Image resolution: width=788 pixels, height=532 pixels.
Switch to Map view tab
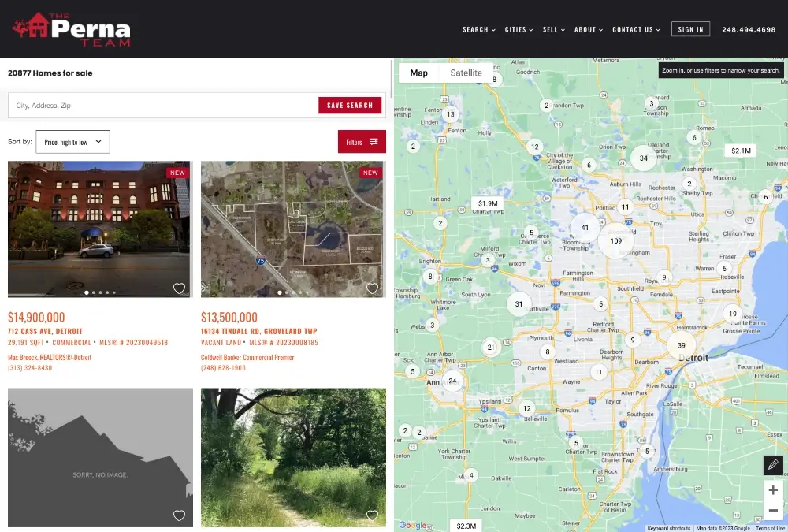coord(418,73)
